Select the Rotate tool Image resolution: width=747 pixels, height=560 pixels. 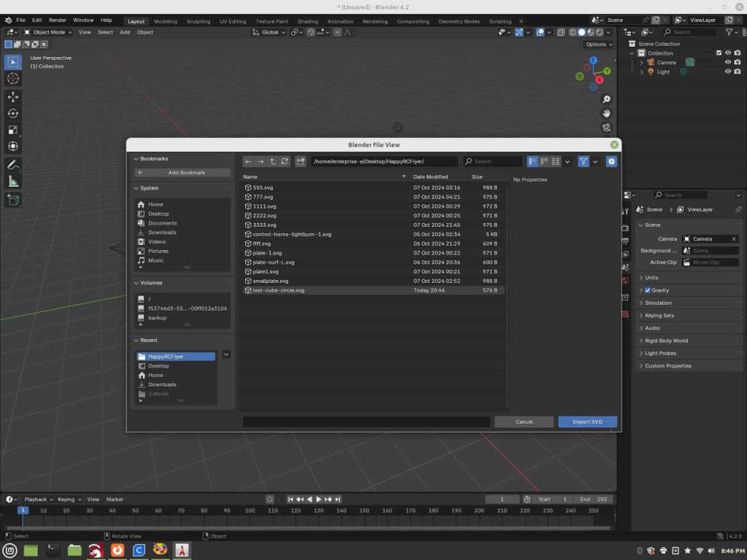[13, 113]
